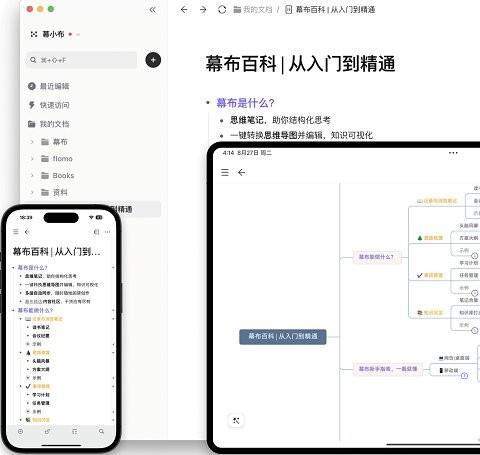Expand the flomo folder in the sidebar
The image size is (480, 455).
pyautogui.click(x=32, y=159)
